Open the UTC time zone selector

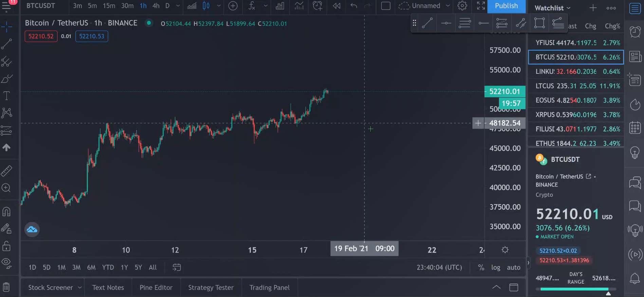click(439, 267)
